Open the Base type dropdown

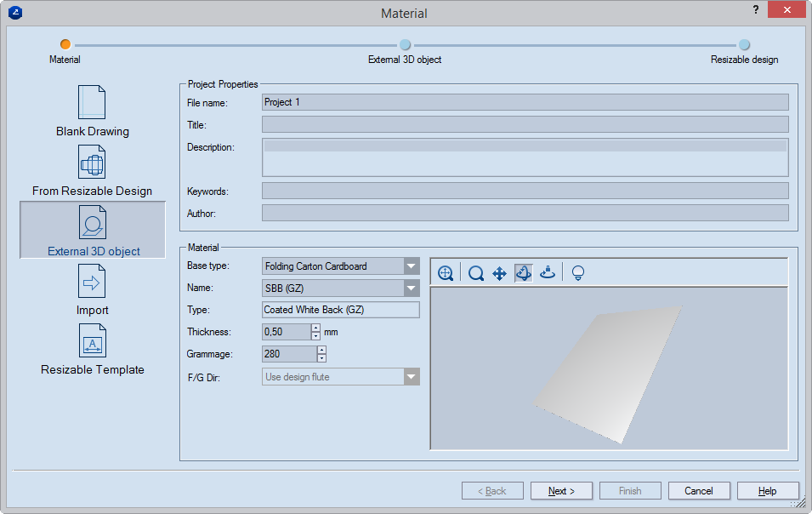(x=412, y=266)
